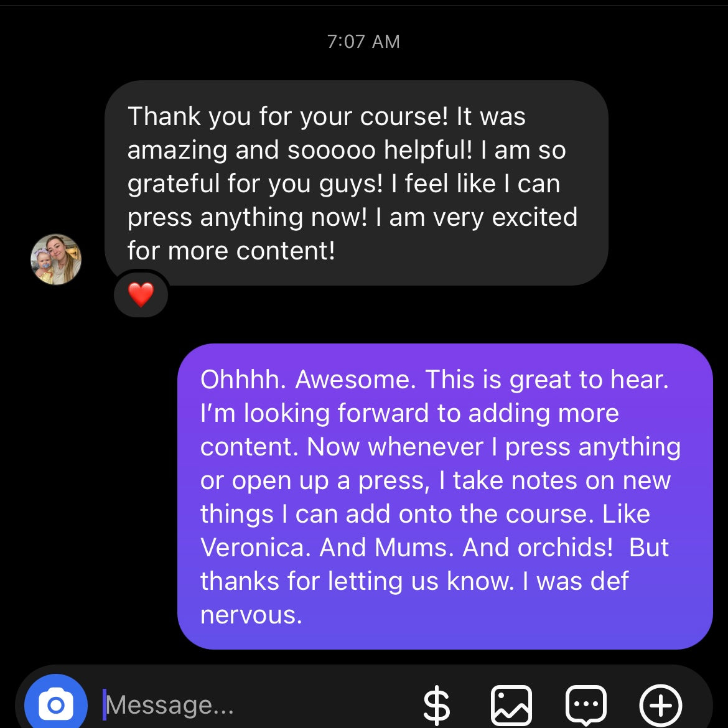Viewport: 728px width, 728px height.
Task: Tap 'I'm looking forward to adding more' line
Action: tap(409, 413)
